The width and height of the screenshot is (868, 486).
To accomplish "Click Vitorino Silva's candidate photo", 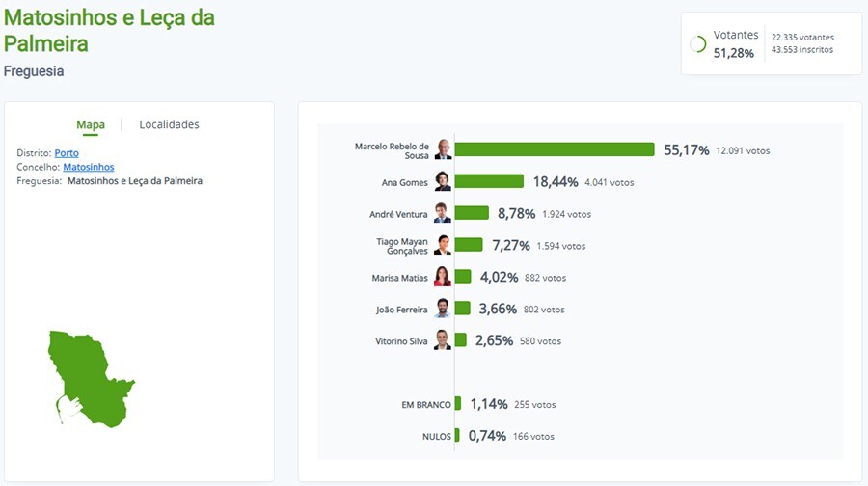I will point(443,339).
